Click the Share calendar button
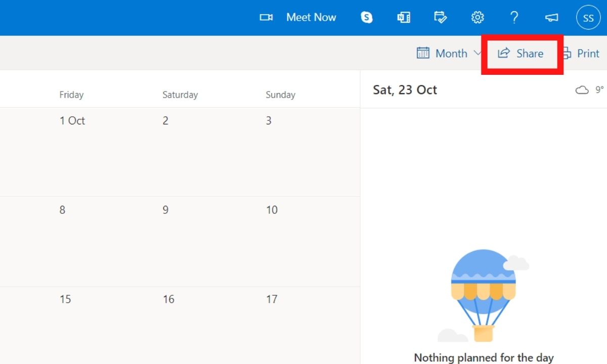Screen dimensions: 607x364 click(x=521, y=54)
